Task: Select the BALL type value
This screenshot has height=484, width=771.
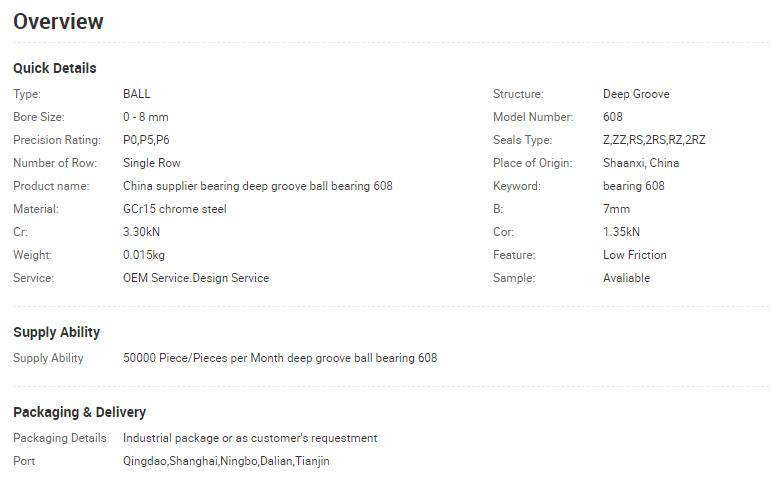Action: [137, 94]
